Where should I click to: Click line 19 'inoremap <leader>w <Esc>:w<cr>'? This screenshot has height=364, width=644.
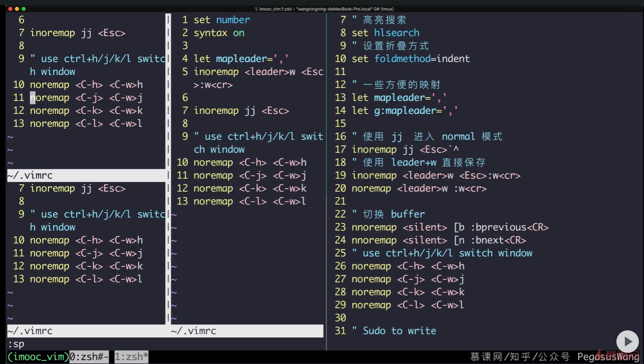[436, 175]
